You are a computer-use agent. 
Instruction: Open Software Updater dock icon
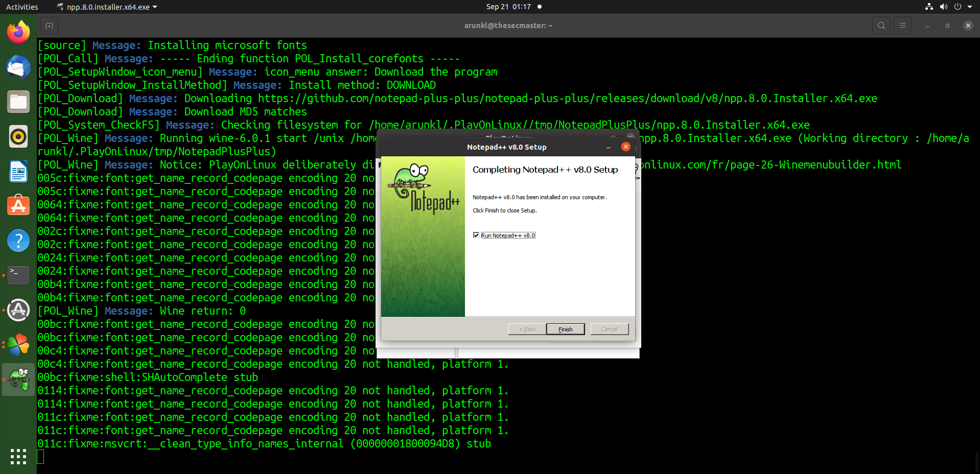[x=18, y=310]
